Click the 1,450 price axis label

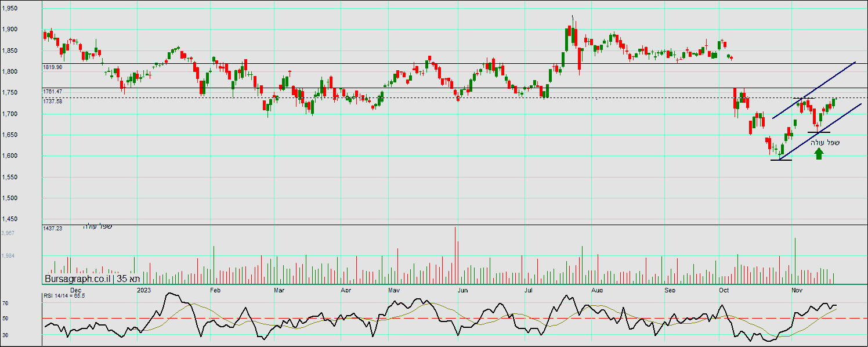[9, 219]
